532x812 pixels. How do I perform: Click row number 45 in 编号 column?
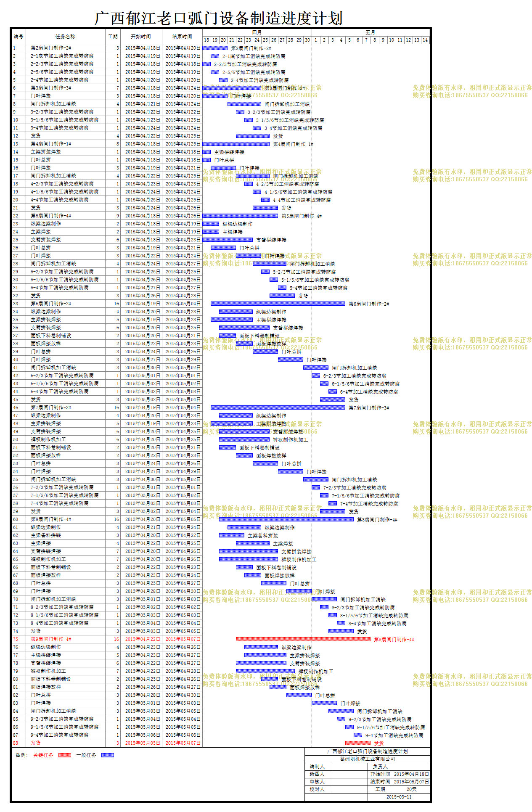(x=16, y=399)
